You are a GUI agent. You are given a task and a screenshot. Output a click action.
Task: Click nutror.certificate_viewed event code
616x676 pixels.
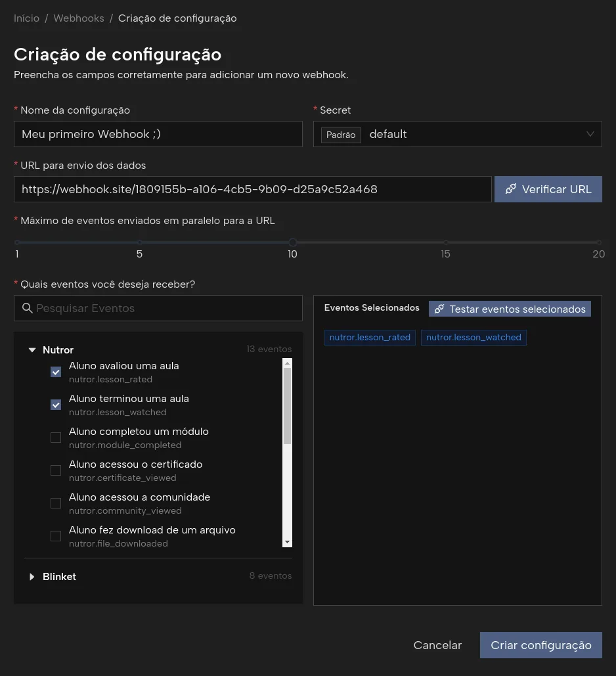coord(122,478)
